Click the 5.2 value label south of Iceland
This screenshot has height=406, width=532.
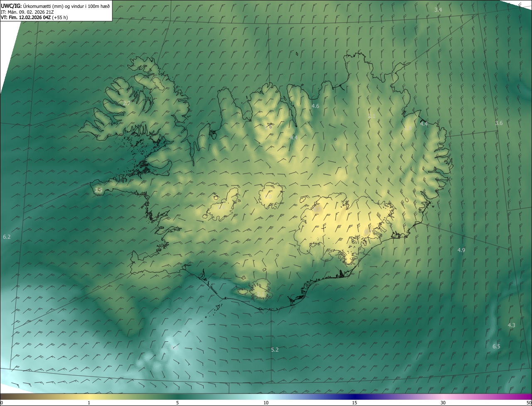(275, 350)
